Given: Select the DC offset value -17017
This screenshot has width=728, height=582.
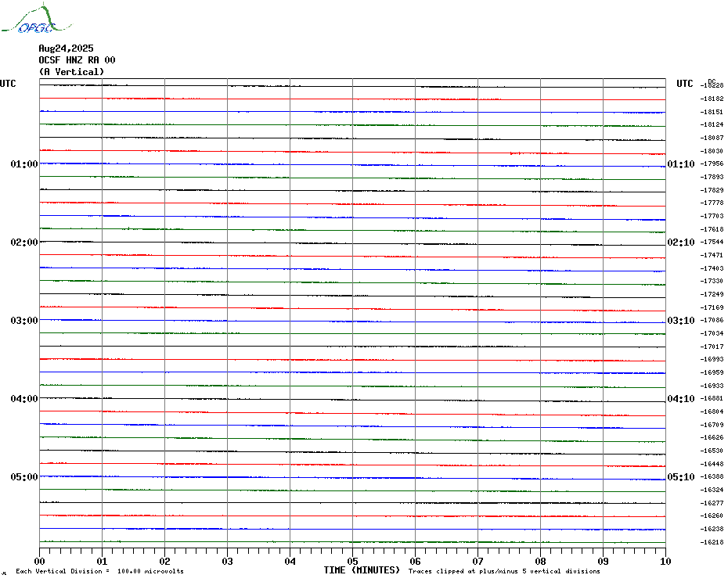Looking at the screenshot, I should tap(712, 347).
